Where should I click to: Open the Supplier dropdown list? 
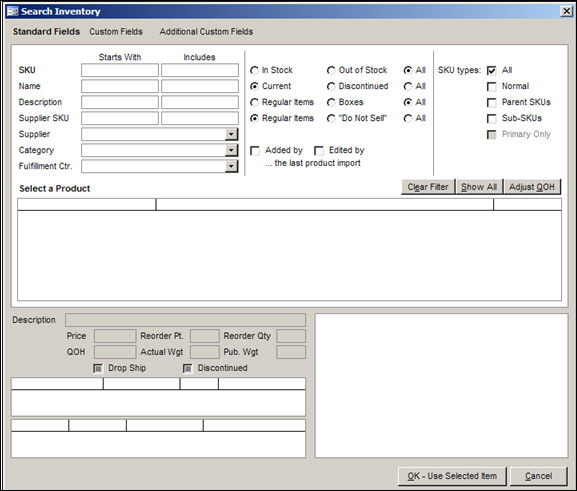point(231,134)
